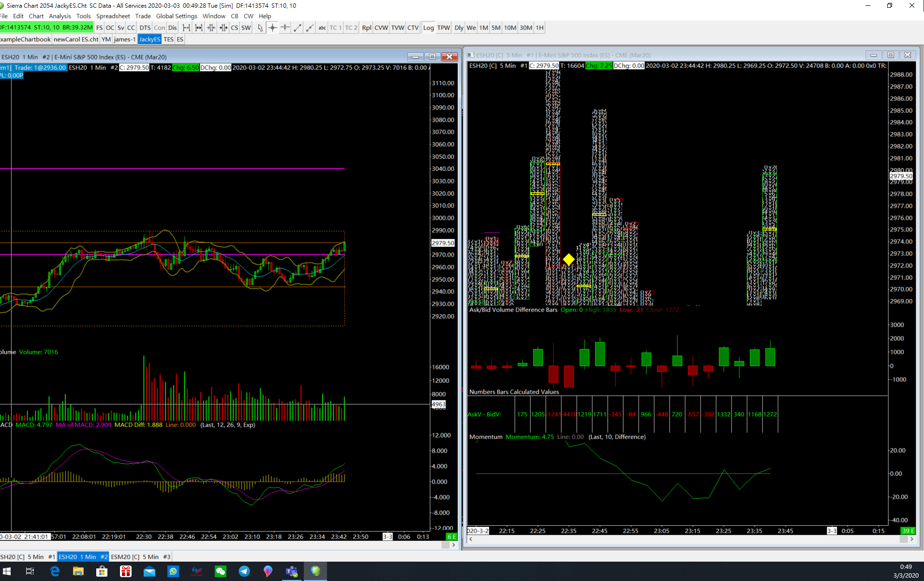Click the CS toolbar button

click(235, 28)
